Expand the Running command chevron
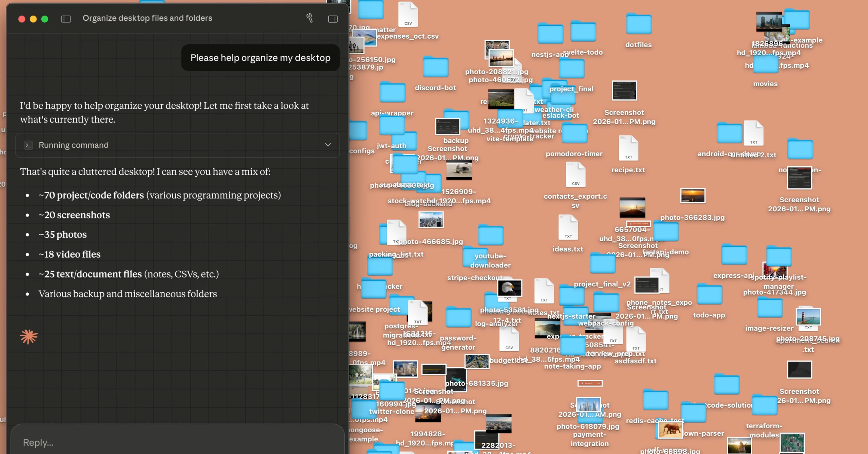The width and height of the screenshot is (868, 454). 328,145
